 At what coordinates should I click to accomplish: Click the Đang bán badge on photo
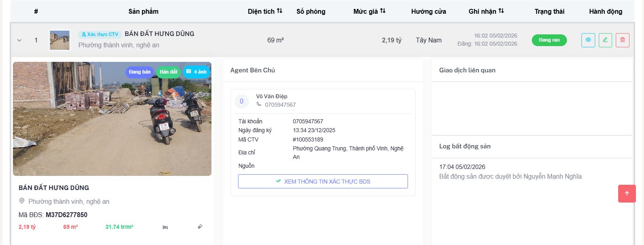click(140, 72)
